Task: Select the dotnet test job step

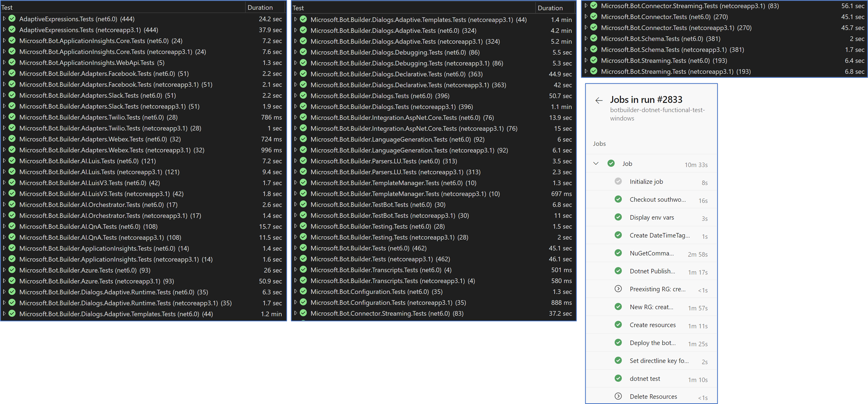Action: pyautogui.click(x=645, y=378)
